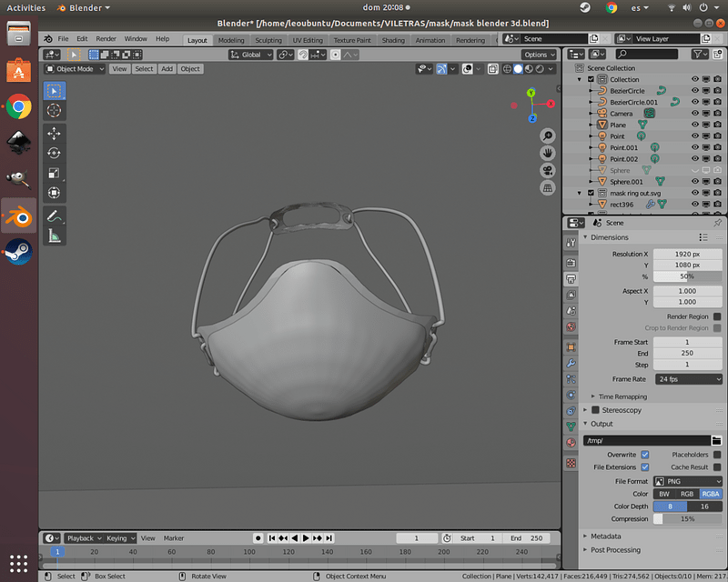This screenshot has height=582, width=728.
Task: Toggle visibility of Camera object
Action: [695, 114]
